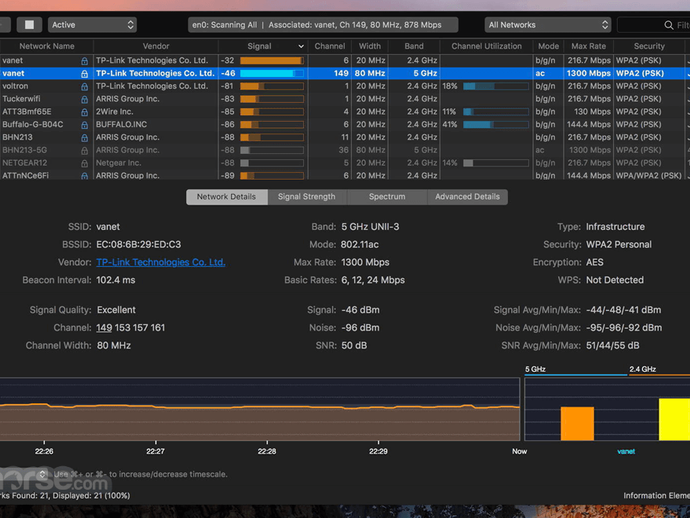This screenshot has height=518, width=690.
Task: Click lock icon on first vanet row
Action: tap(84, 61)
